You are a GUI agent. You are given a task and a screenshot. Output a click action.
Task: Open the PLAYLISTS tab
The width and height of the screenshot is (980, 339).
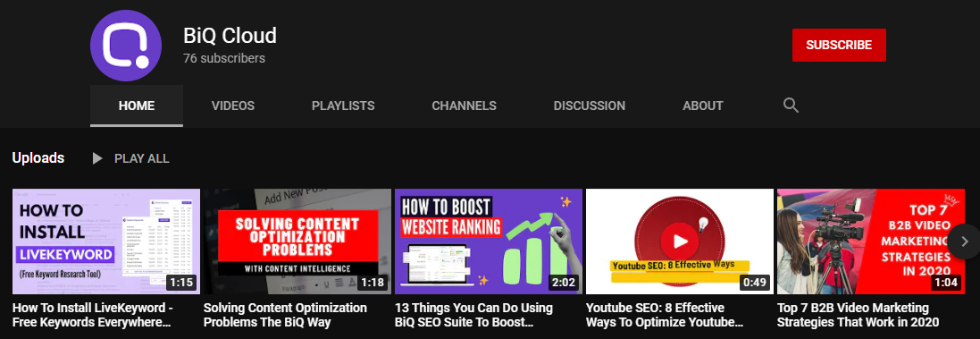[x=343, y=106]
